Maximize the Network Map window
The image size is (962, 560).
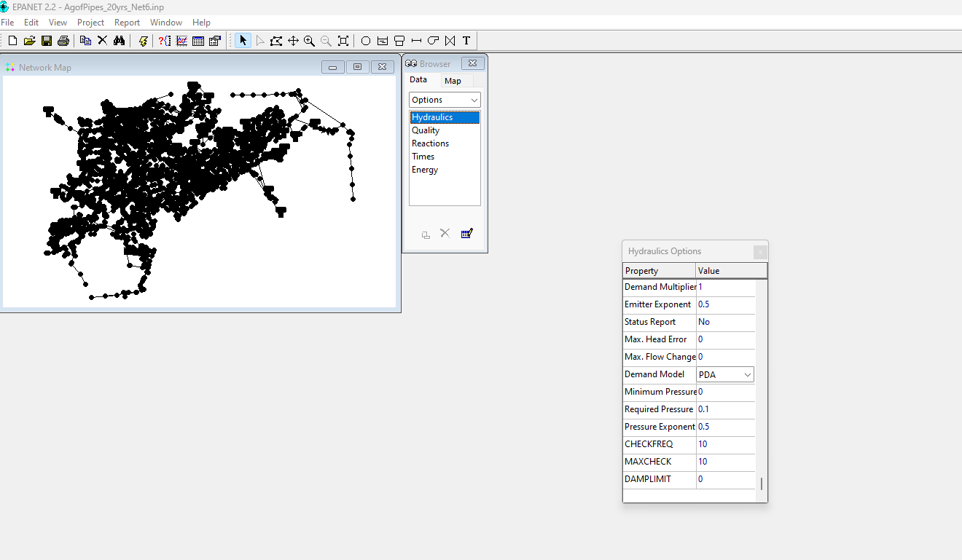pos(357,67)
